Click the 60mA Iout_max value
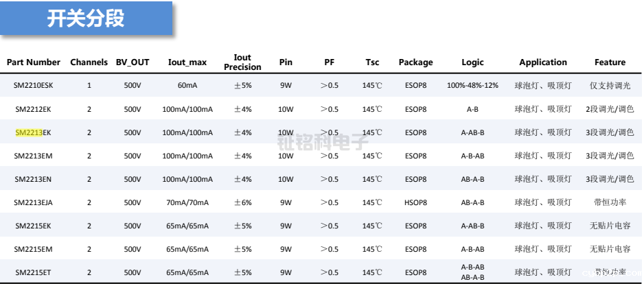 187,86
